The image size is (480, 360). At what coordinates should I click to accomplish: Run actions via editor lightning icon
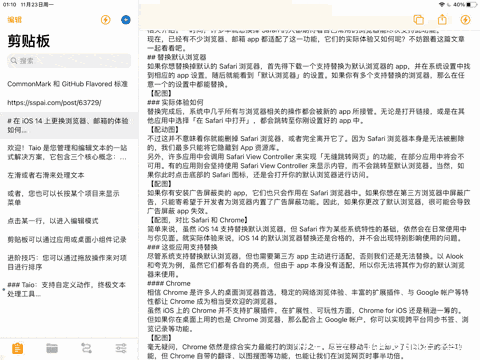point(465,20)
